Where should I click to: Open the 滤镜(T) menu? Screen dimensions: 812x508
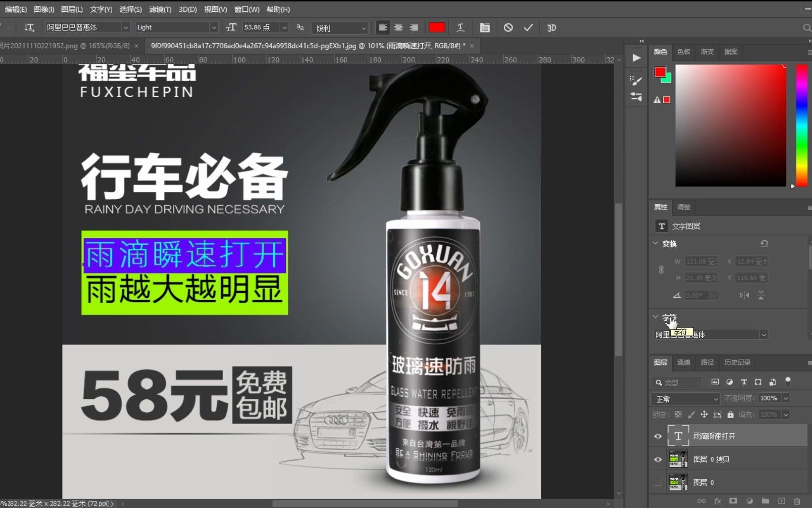click(160, 9)
